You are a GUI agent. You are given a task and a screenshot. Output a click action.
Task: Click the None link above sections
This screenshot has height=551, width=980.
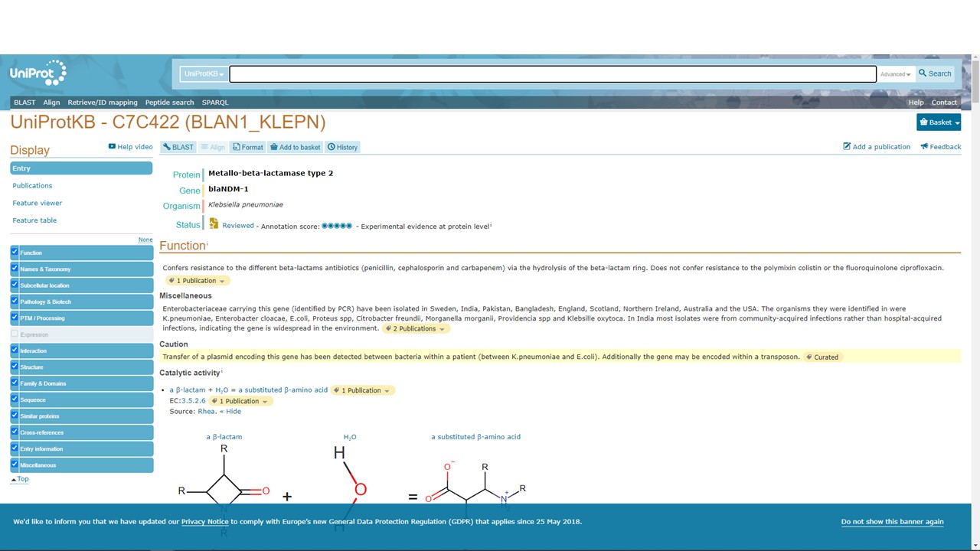click(145, 240)
